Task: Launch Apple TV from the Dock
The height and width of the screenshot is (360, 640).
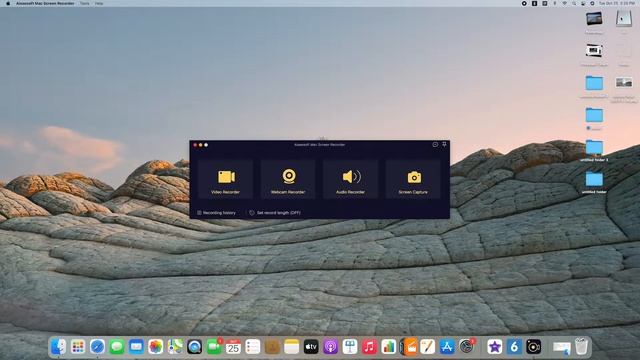Action: pyautogui.click(x=311, y=347)
